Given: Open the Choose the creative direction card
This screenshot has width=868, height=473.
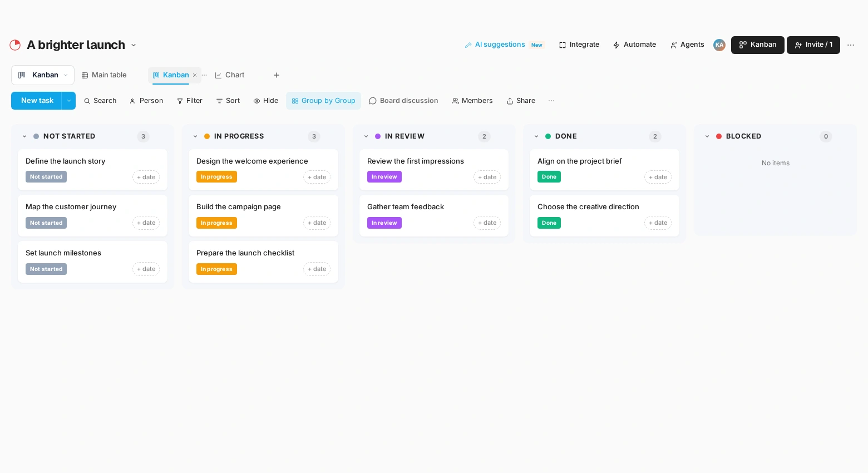Looking at the screenshot, I should pyautogui.click(x=605, y=216).
